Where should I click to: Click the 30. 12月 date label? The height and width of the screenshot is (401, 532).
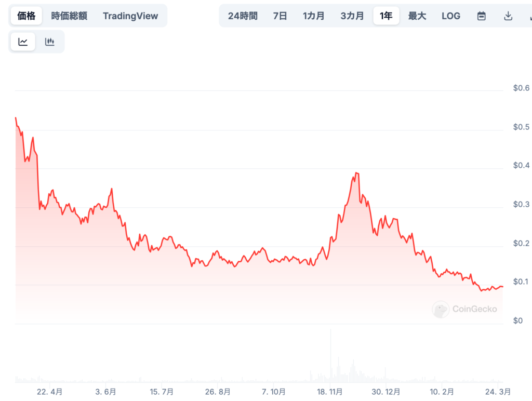coord(386,392)
